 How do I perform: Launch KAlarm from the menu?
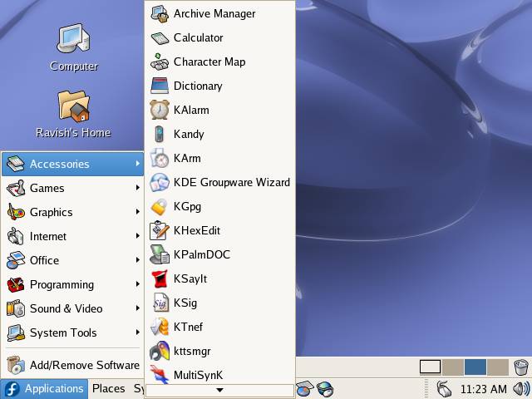coord(190,110)
